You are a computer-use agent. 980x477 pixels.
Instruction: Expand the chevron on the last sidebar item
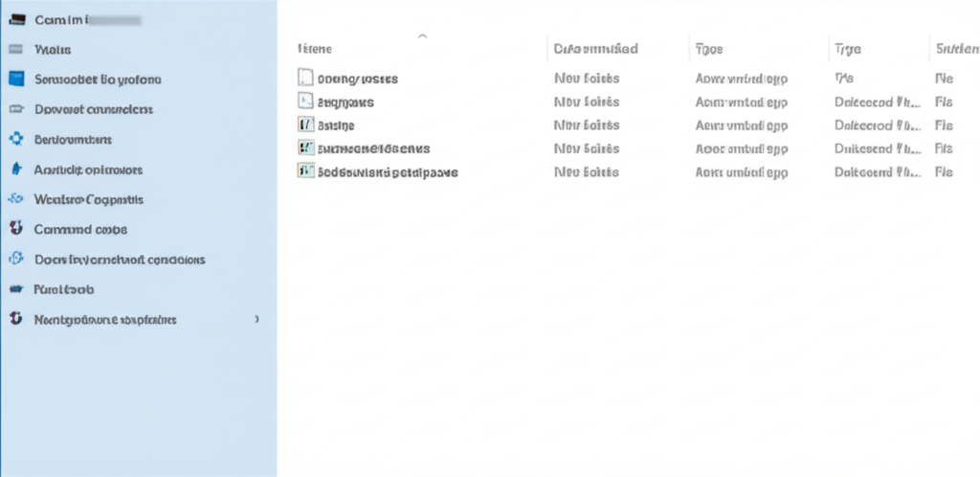256,320
